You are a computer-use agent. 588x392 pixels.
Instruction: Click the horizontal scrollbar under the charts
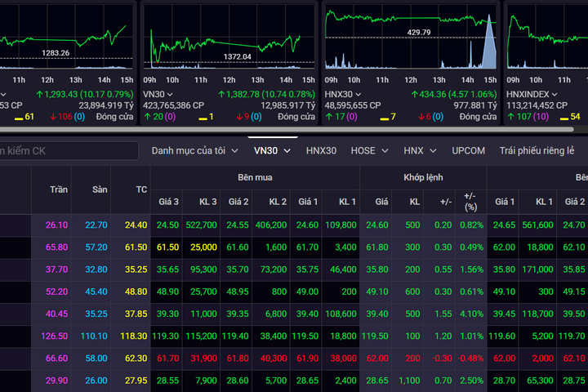pos(287,129)
